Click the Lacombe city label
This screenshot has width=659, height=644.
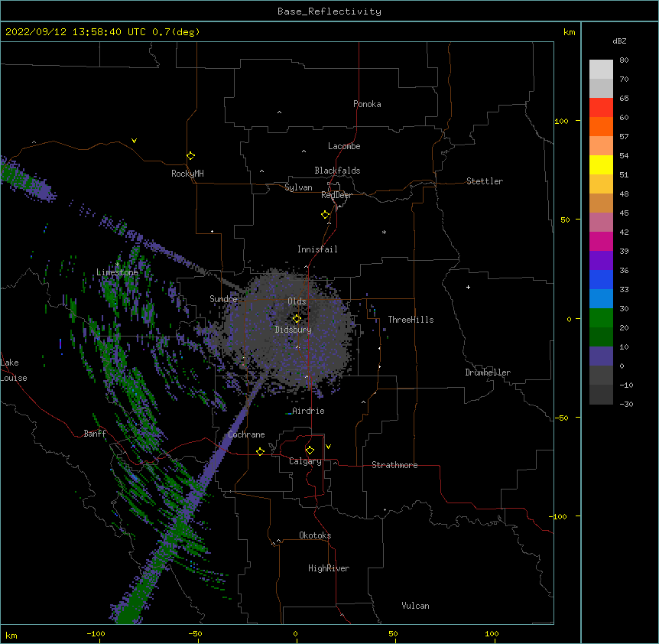pyautogui.click(x=344, y=146)
